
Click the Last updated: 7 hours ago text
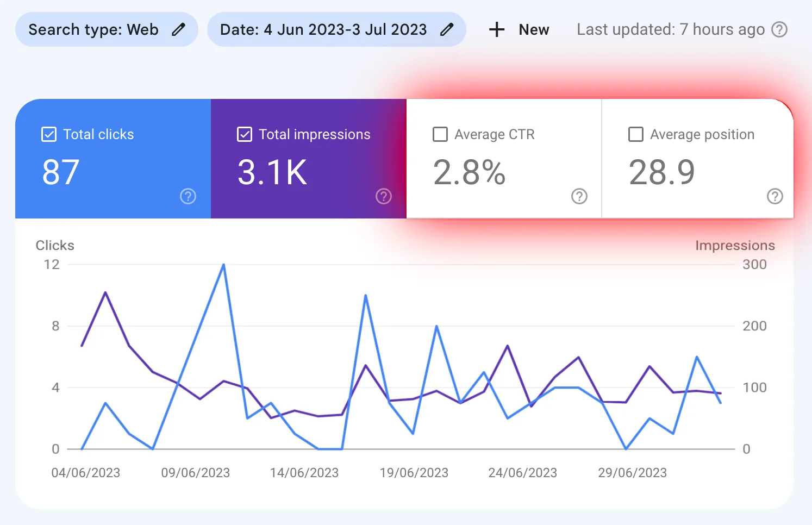[x=671, y=29]
